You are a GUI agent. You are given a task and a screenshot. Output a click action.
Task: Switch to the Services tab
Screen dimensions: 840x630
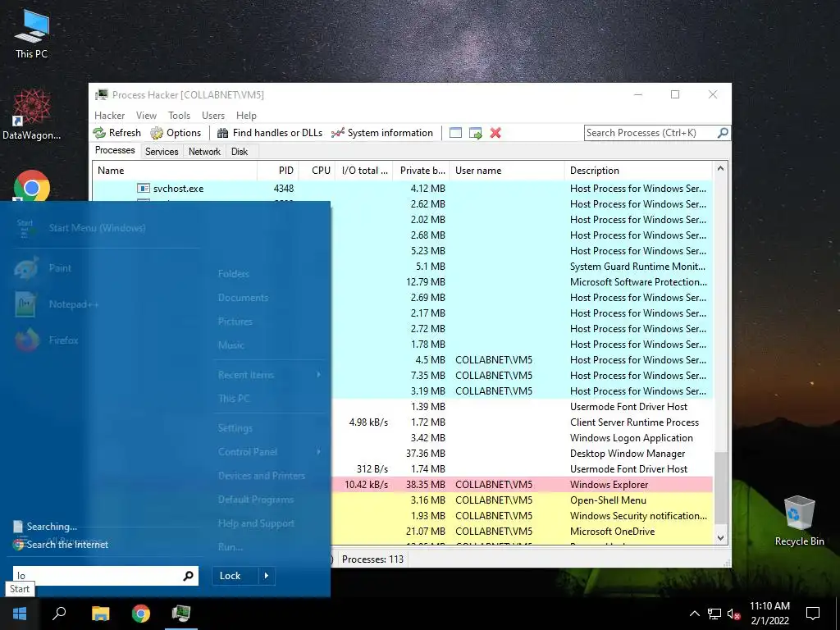click(x=162, y=152)
